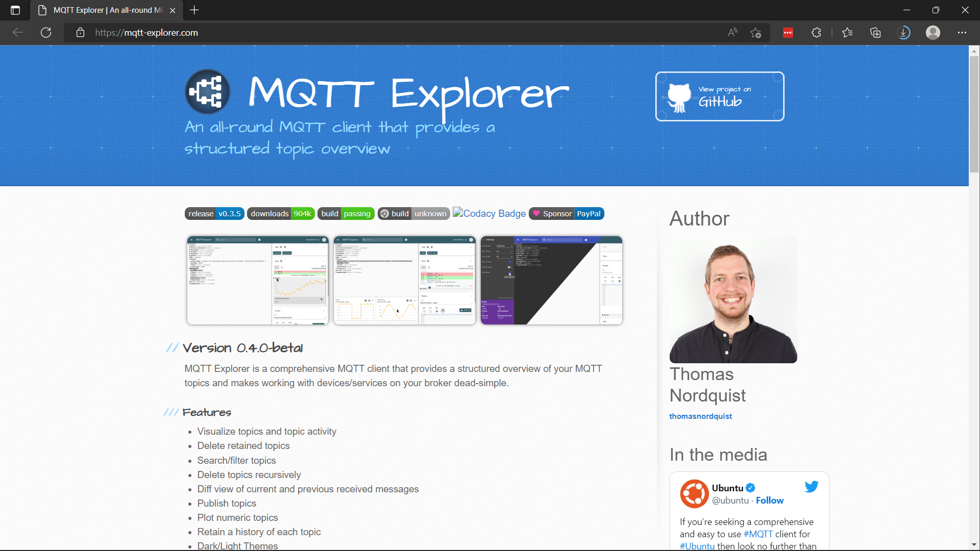Reload the page with the refresh icon
This screenshot has height=551, width=980.
[46, 33]
